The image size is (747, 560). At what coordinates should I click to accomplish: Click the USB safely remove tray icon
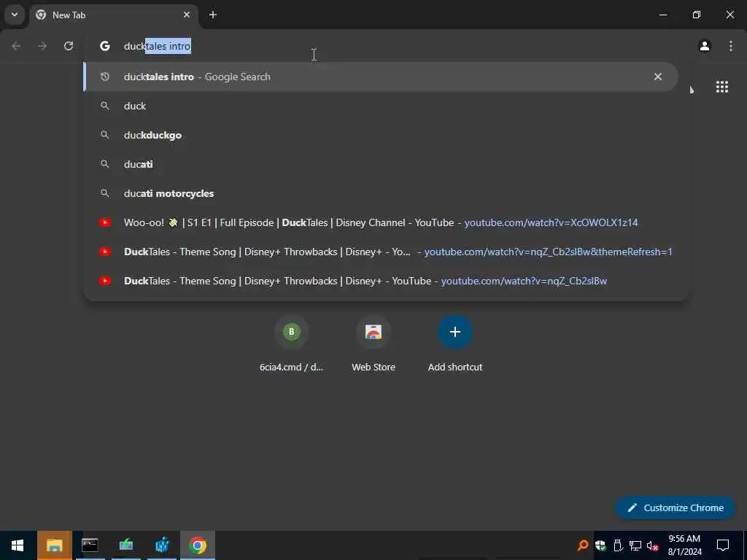[x=618, y=545]
